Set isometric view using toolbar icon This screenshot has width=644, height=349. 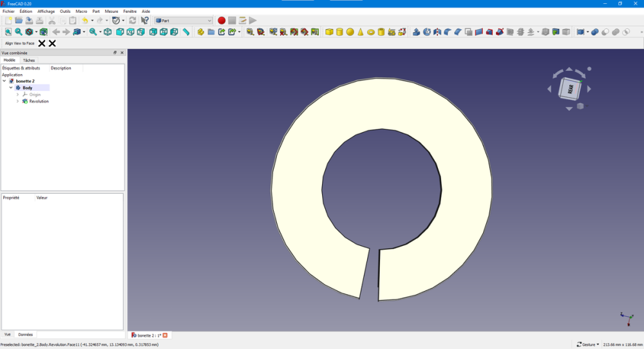(x=108, y=32)
